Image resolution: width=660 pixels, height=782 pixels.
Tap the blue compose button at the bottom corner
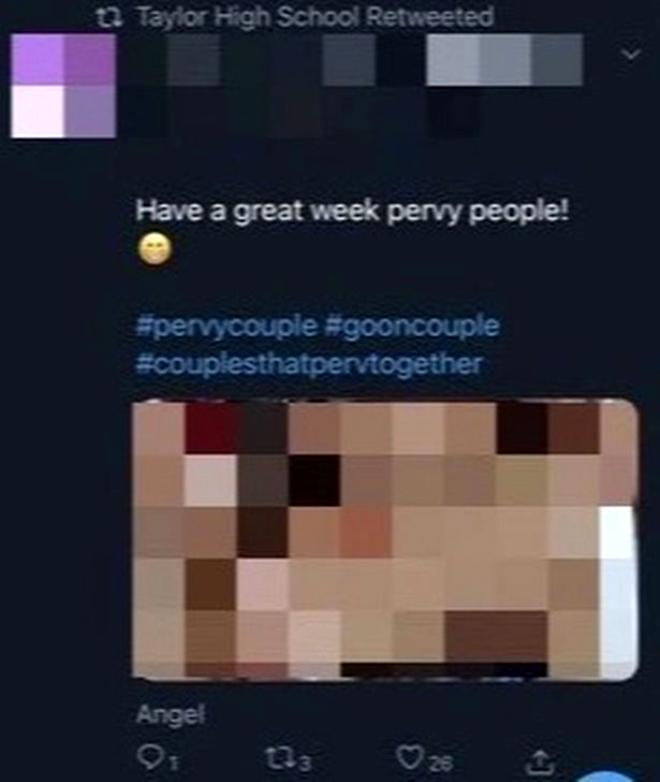coord(605,776)
